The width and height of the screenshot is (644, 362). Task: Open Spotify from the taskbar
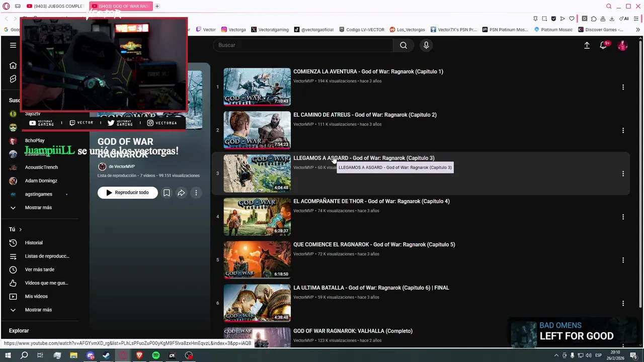(x=155, y=355)
